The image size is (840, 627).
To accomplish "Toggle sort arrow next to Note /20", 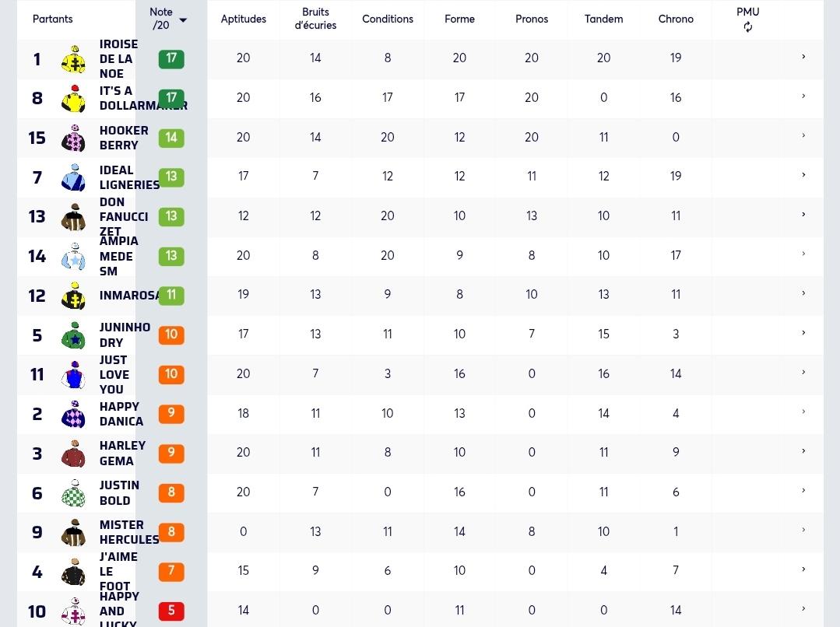I will [x=183, y=20].
